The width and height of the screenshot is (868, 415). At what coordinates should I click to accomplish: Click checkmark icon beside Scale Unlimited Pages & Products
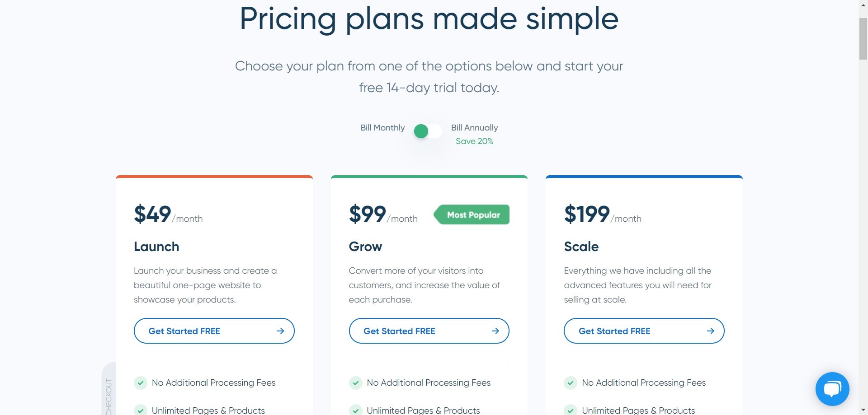tap(571, 410)
